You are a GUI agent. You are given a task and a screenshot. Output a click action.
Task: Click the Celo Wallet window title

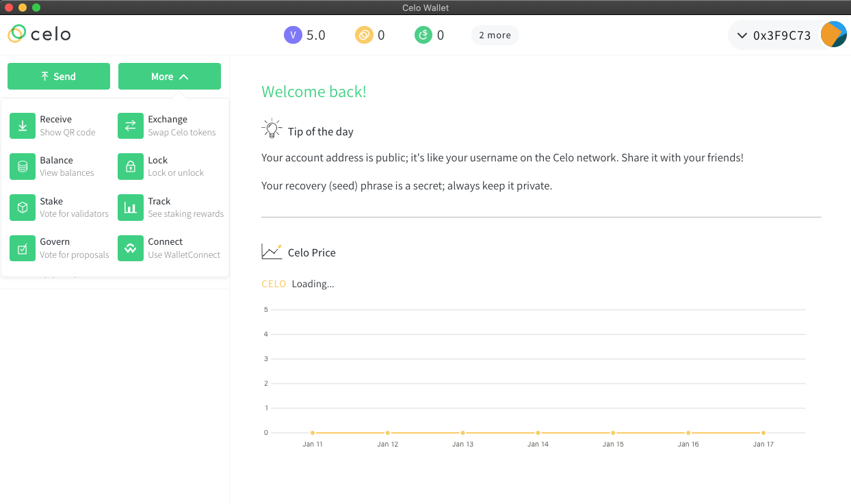(425, 8)
